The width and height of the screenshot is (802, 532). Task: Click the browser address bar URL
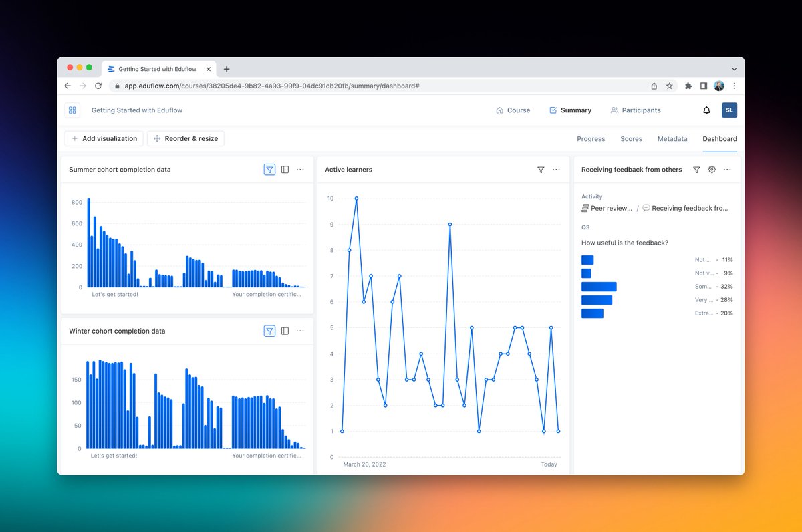click(267, 86)
